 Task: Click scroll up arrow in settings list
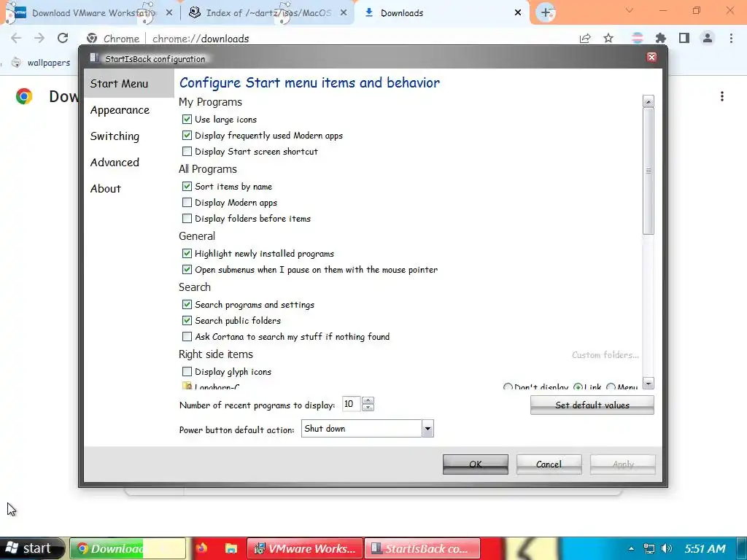(x=648, y=101)
